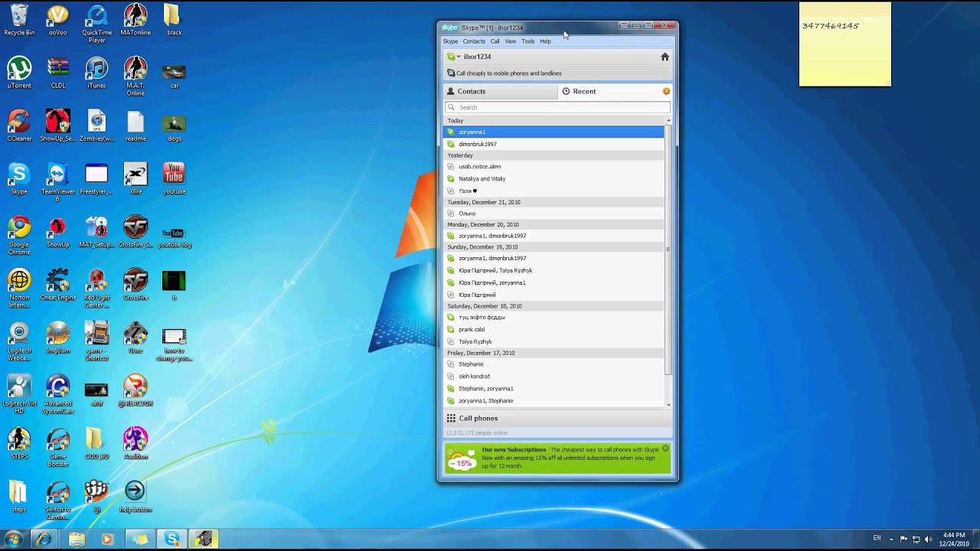Click the sticky note with the phone number
Viewport: 980px width, 551px height.
[845, 44]
